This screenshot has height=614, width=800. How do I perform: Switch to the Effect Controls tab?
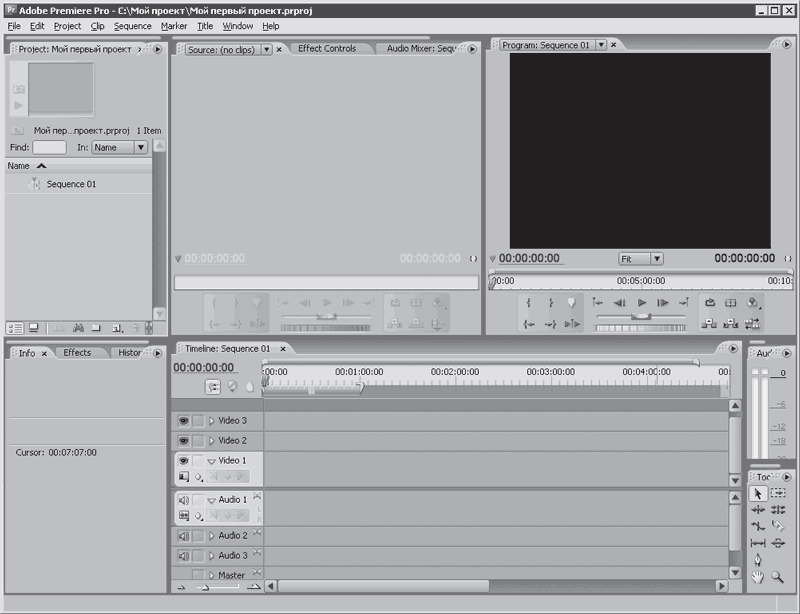[x=327, y=48]
